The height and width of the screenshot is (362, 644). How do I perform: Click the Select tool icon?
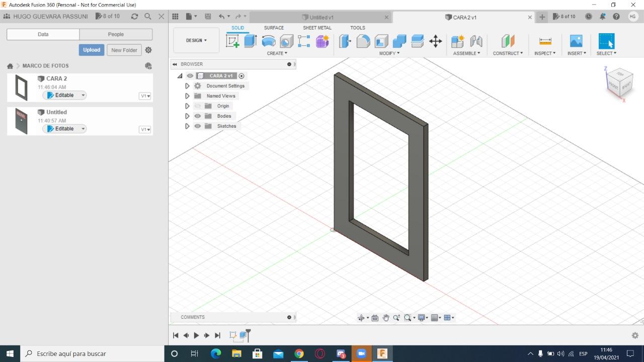606,41
